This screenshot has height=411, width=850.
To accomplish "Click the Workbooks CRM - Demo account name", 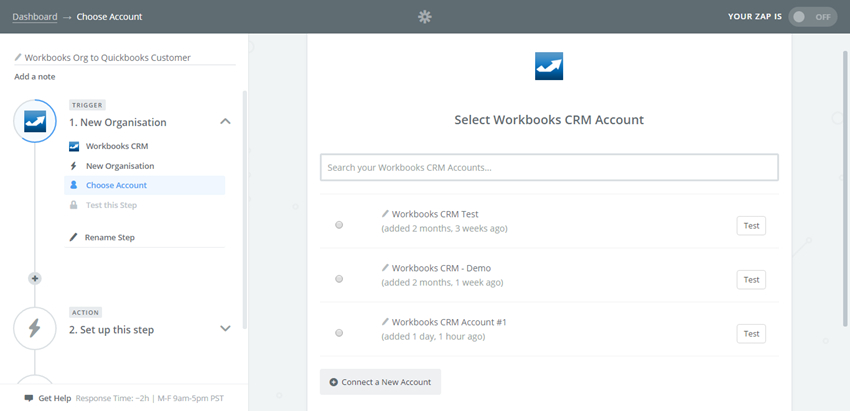I will 441,268.
